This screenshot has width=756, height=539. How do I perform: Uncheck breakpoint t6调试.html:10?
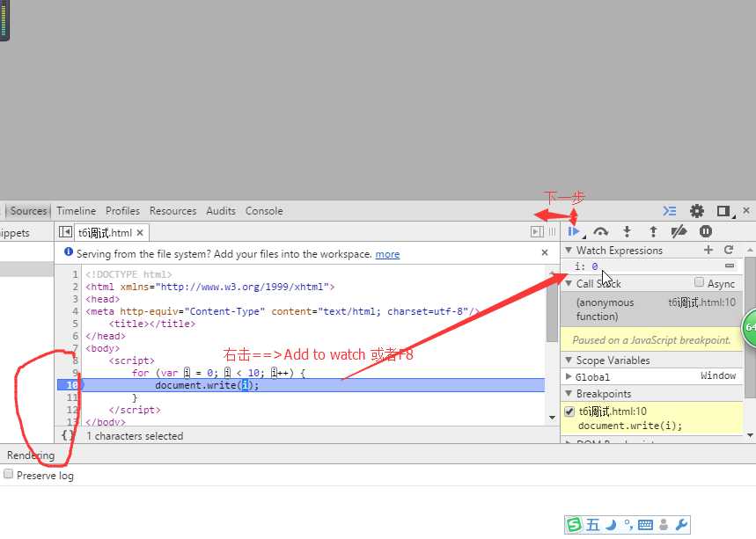coord(569,412)
